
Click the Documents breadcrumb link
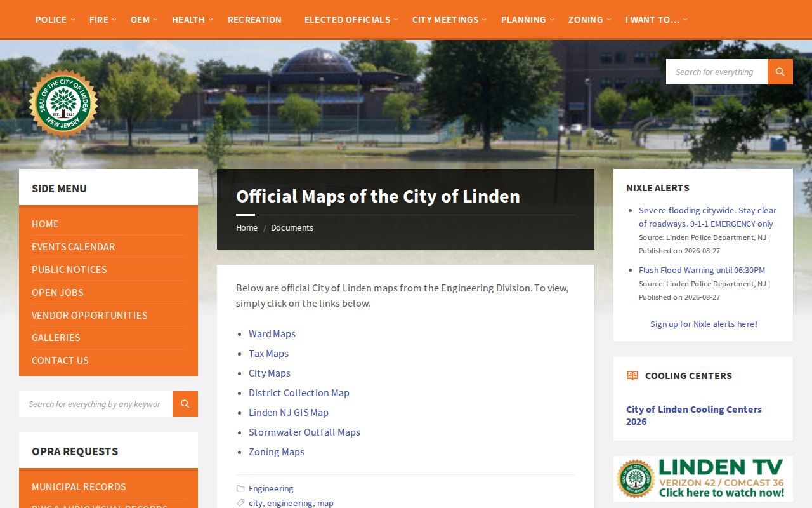292,228
